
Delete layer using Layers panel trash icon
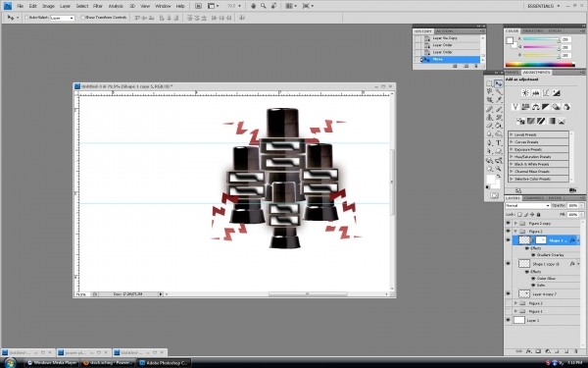(576, 351)
